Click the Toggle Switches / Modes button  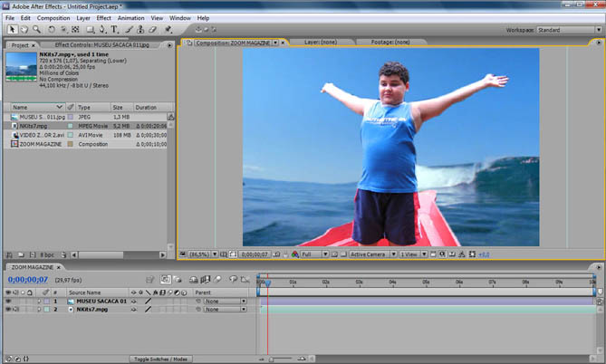pos(159,359)
